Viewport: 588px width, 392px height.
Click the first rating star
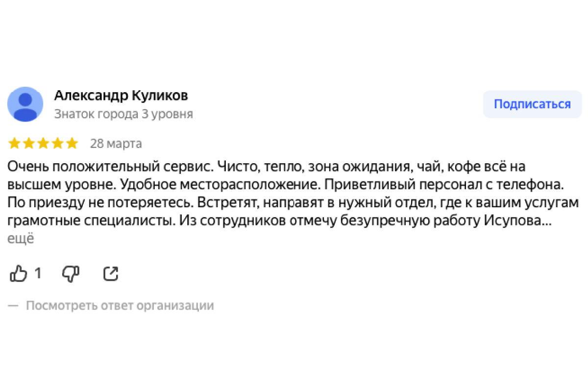point(15,144)
